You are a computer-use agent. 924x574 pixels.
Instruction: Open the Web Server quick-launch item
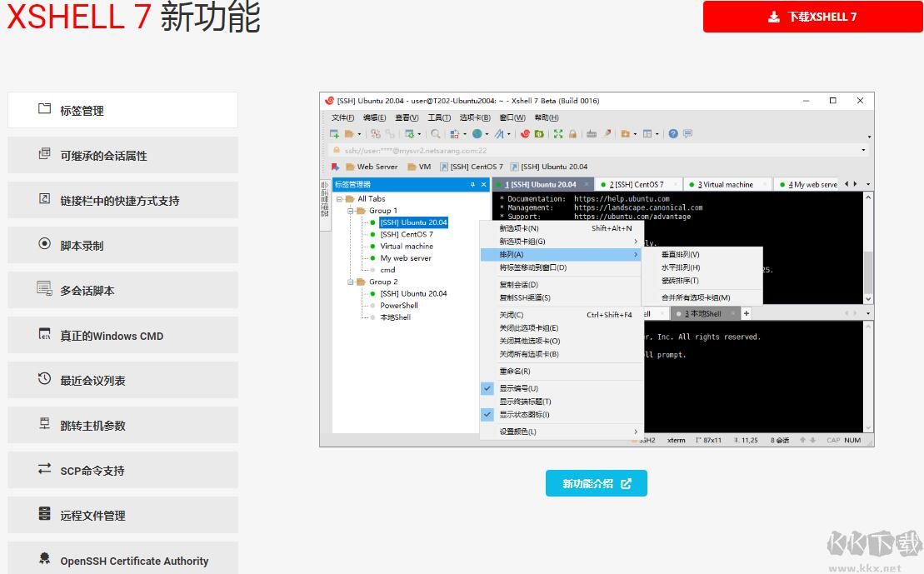[377, 166]
